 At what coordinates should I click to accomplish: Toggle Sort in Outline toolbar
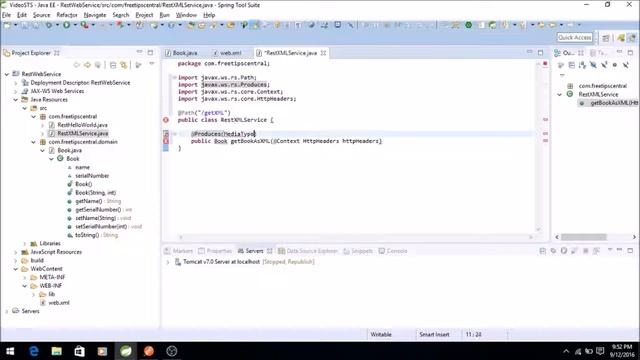pos(582,65)
